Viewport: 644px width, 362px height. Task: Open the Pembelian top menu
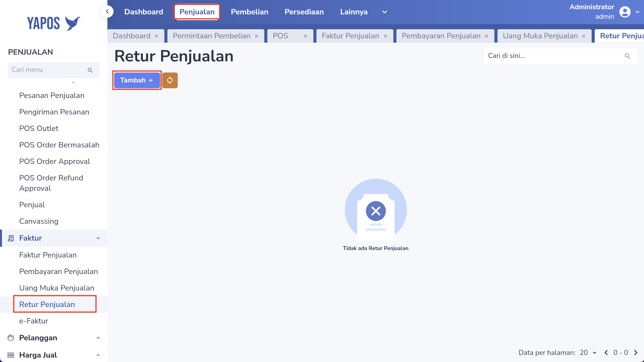point(249,12)
